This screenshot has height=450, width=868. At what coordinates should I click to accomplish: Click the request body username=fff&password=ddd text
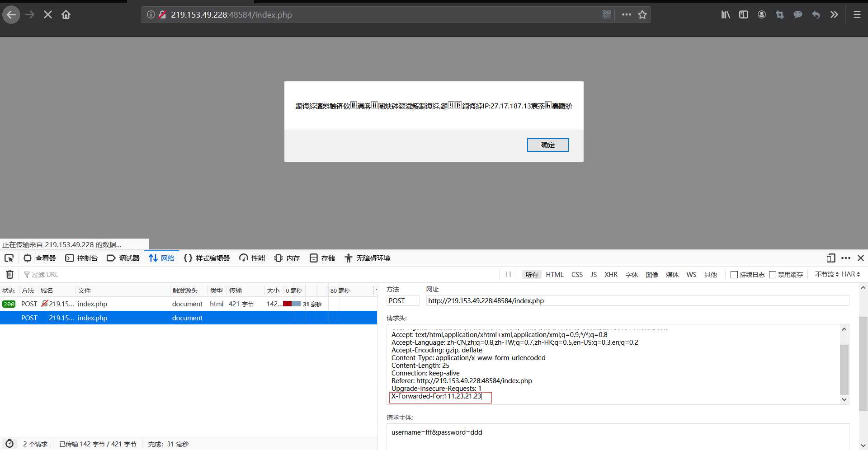coord(437,432)
